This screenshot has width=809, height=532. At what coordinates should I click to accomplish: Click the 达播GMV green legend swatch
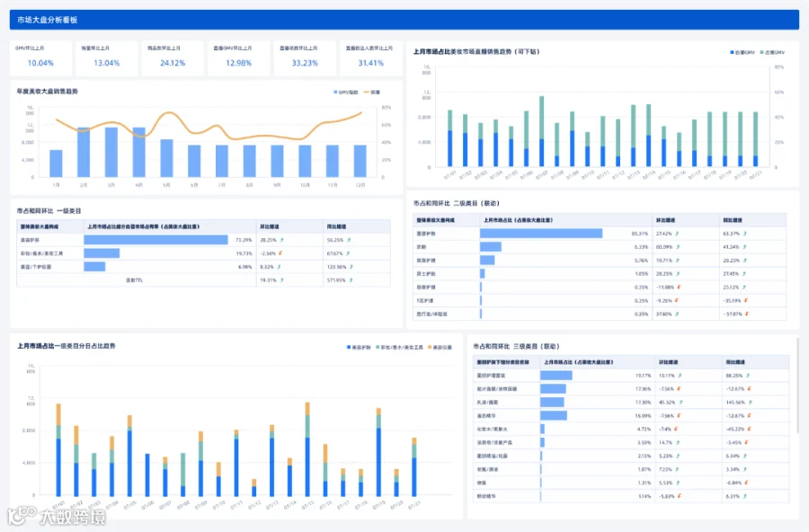pos(761,53)
